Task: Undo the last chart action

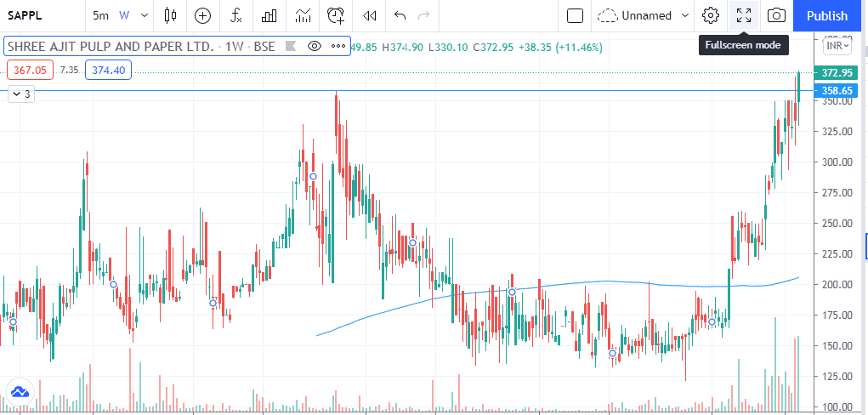Action: tap(400, 15)
